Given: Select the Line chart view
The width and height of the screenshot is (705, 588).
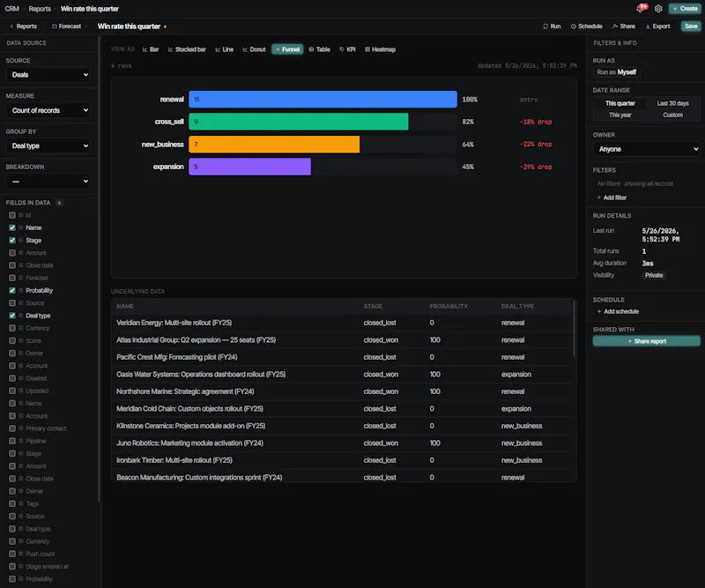Looking at the screenshot, I should (x=225, y=49).
